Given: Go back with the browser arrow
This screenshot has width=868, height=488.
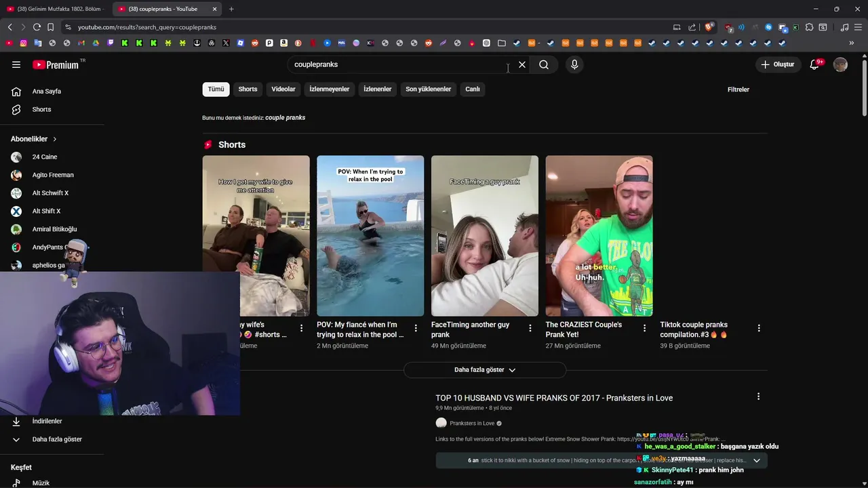Looking at the screenshot, I should (x=9, y=27).
